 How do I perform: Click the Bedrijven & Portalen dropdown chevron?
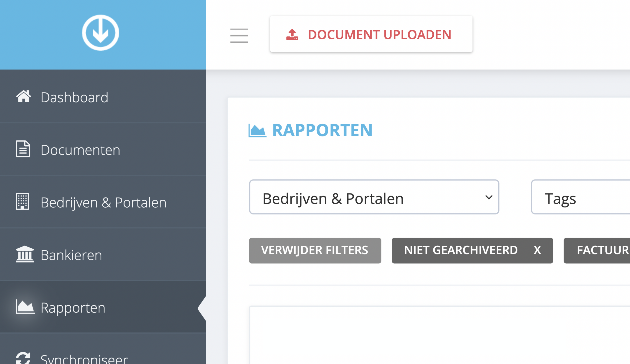pyautogui.click(x=489, y=197)
